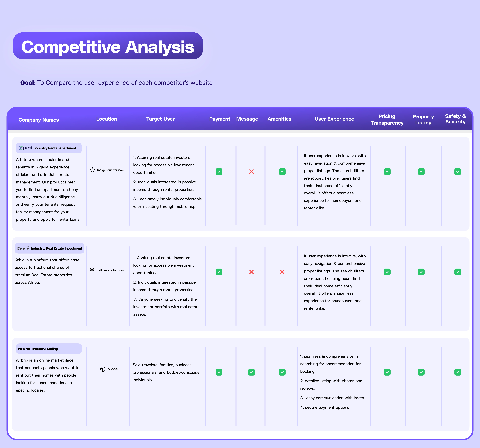Click Keble's Property Listing checkmark
The height and width of the screenshot is (448, 480).
[x=421, y=272]
